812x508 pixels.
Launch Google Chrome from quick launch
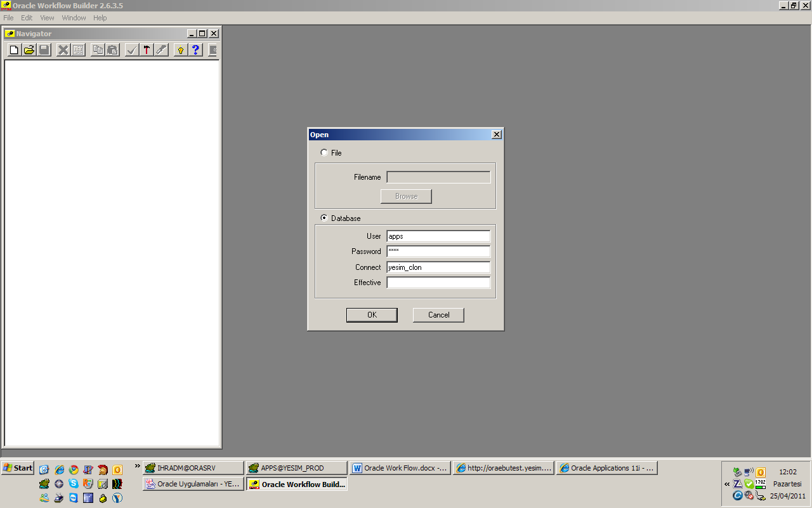coord(74,470)
